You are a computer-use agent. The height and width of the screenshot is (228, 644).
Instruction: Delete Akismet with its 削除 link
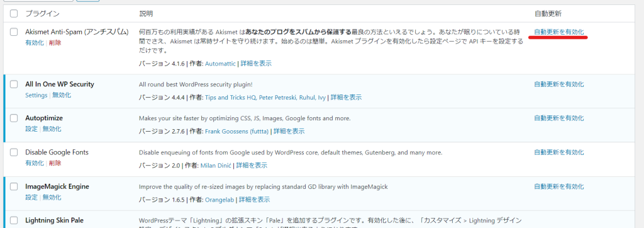(55, 42)
